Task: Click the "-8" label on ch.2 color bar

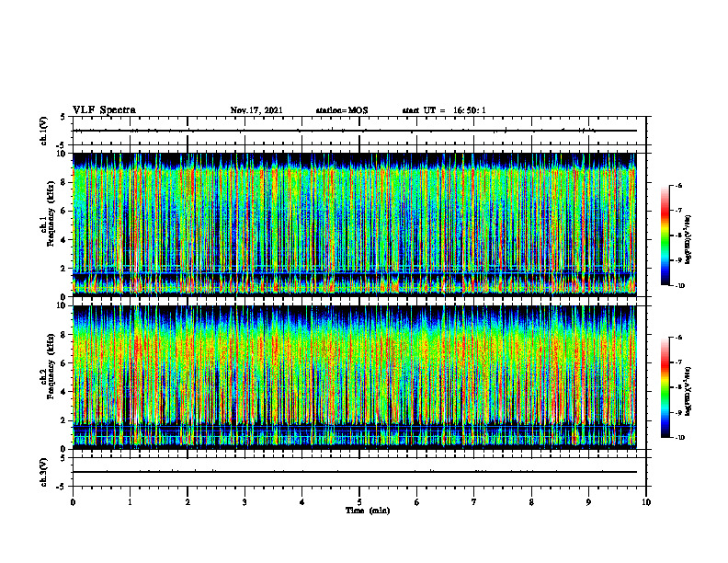Action: coord(678,387)
